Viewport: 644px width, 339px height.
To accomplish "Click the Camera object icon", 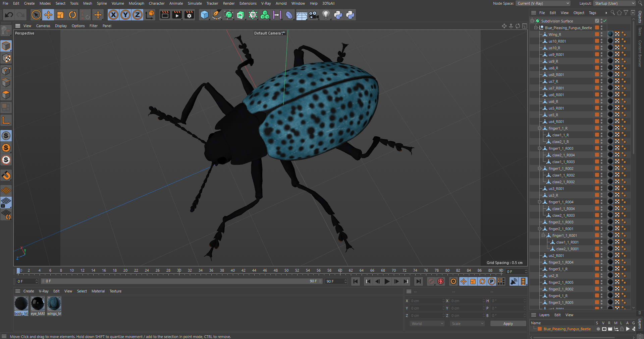I will point(314,15).
